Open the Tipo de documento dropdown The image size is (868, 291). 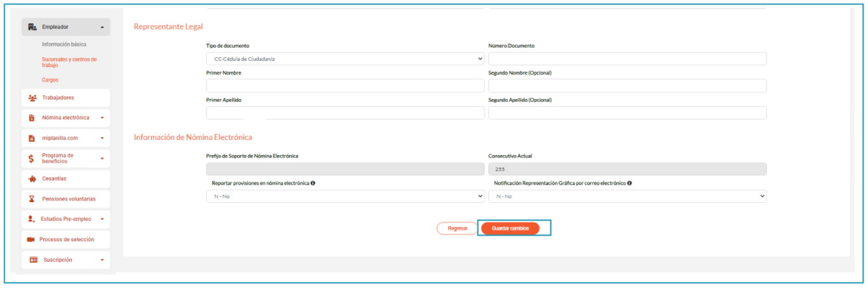coord(345,59)
